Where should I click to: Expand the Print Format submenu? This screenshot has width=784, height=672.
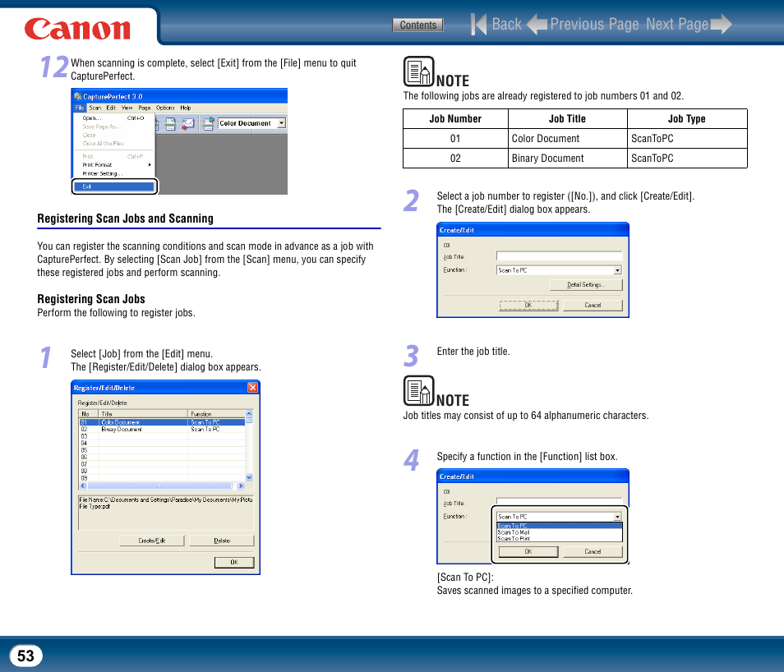coord(113,164)
